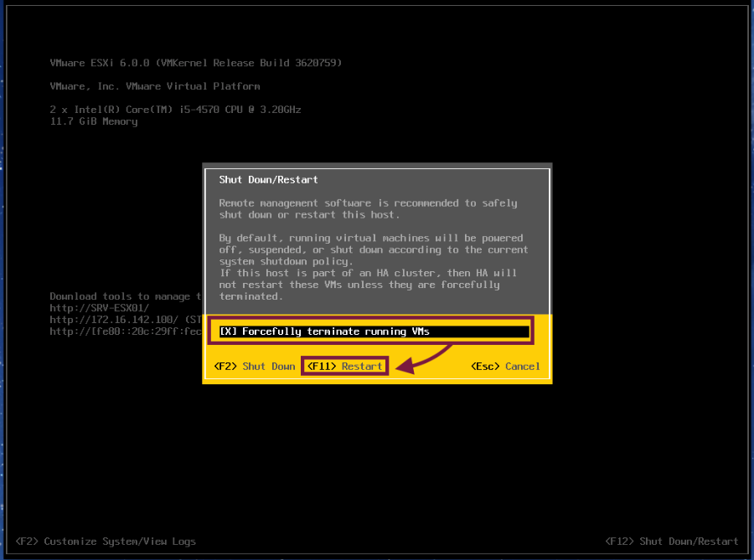Click the Intel Core i5-4570 CPU info line

175,110
